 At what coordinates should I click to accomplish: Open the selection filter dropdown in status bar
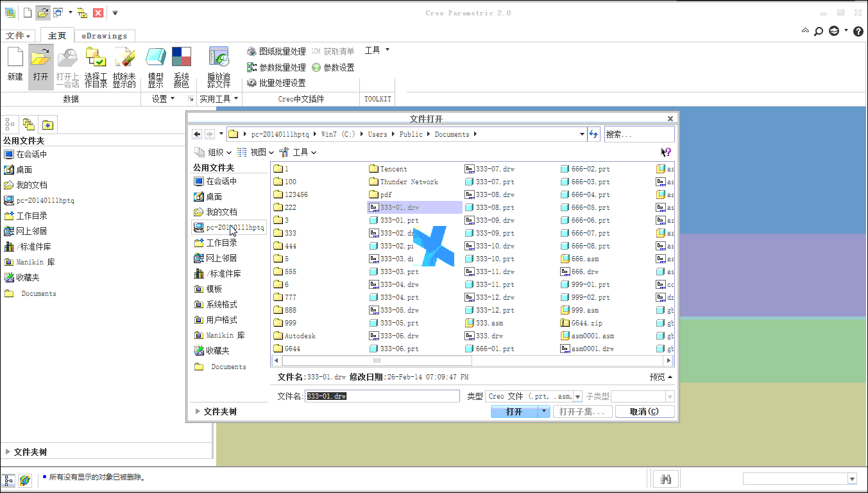pyautogui.click(x=852, y=479)
